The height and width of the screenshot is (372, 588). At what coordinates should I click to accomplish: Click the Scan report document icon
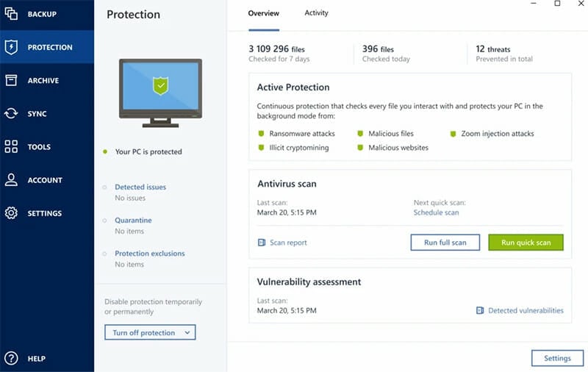pos(262,243)
